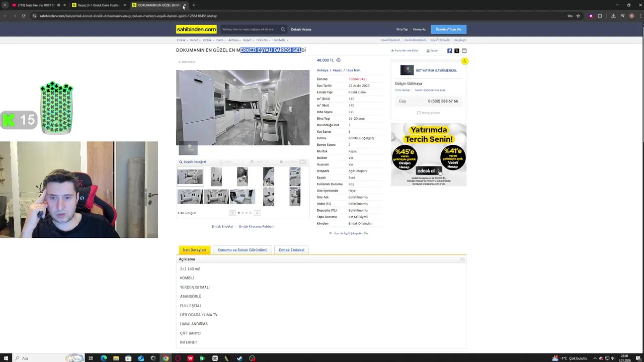Click Emlak breadcrumb item
Screen dimensions: 644x362
[x=181, y=40]
